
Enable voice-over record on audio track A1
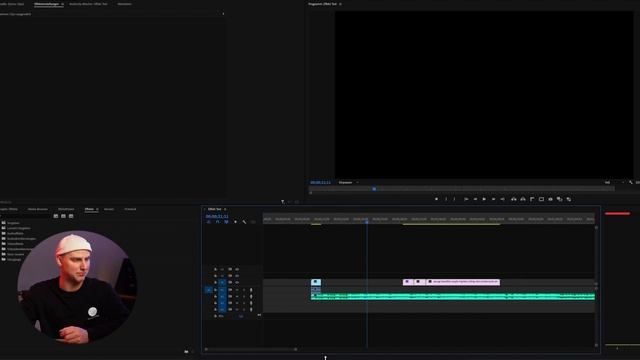pyautogui.click(x=251, y=290)
